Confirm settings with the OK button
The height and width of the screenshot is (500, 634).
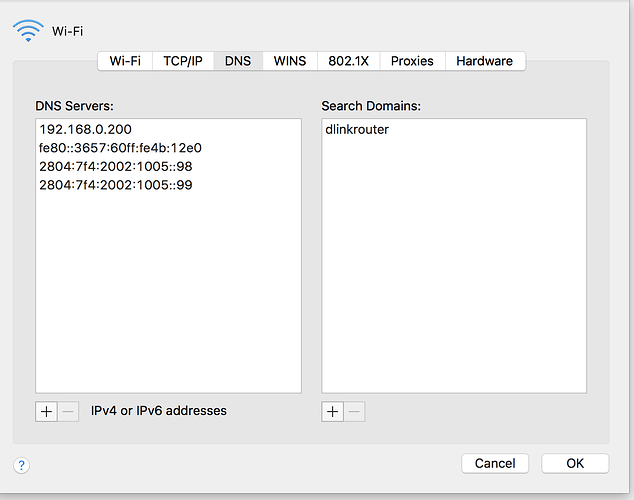[575, 463]
